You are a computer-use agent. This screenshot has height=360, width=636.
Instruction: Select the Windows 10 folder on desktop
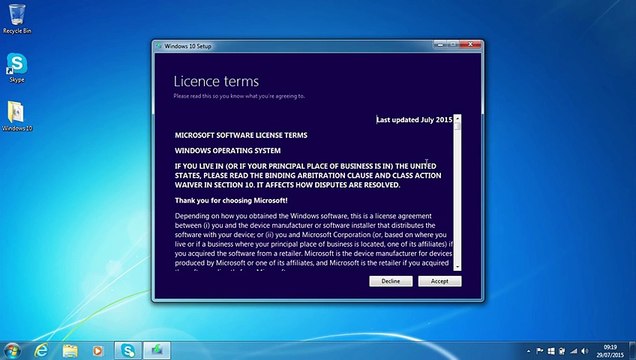(17, 116)
